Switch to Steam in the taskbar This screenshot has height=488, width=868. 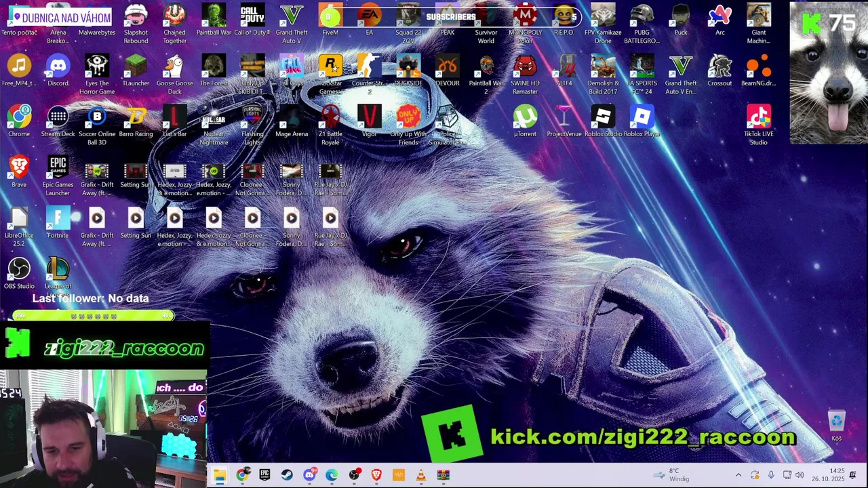287,475
